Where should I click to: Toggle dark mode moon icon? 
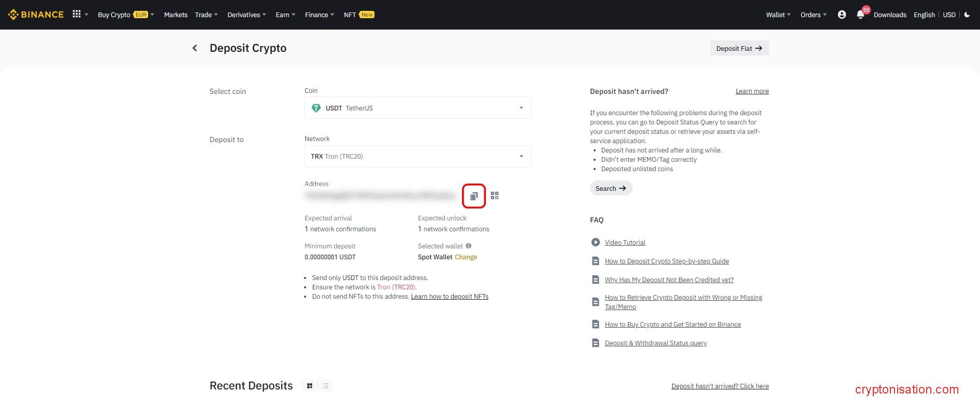pos(967,15)
